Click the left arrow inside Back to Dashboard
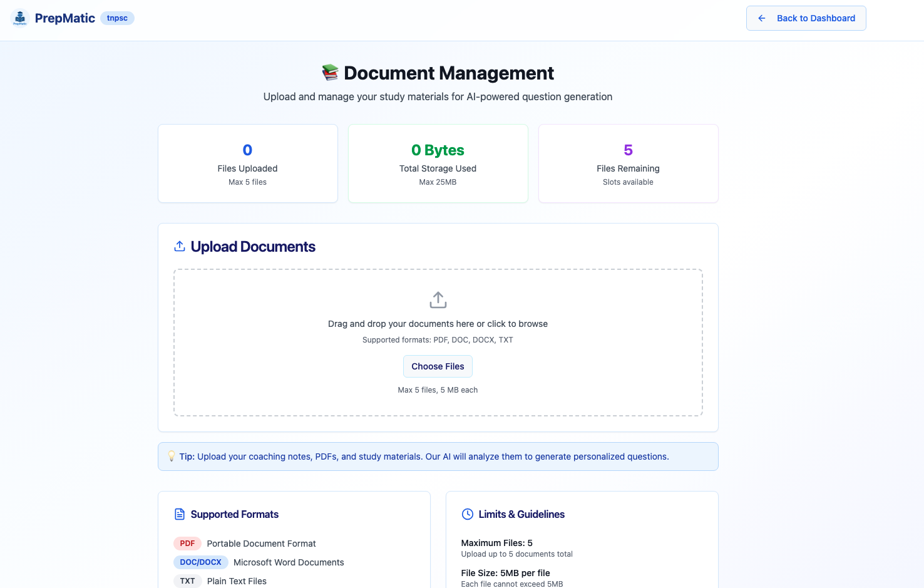This screenshot has height=588, width=924. coord(761,18)
